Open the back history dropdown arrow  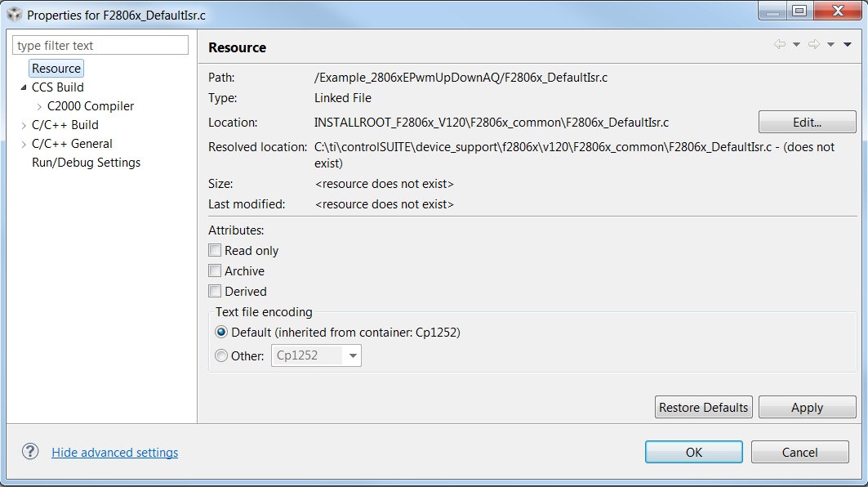(x=797, y=44)
